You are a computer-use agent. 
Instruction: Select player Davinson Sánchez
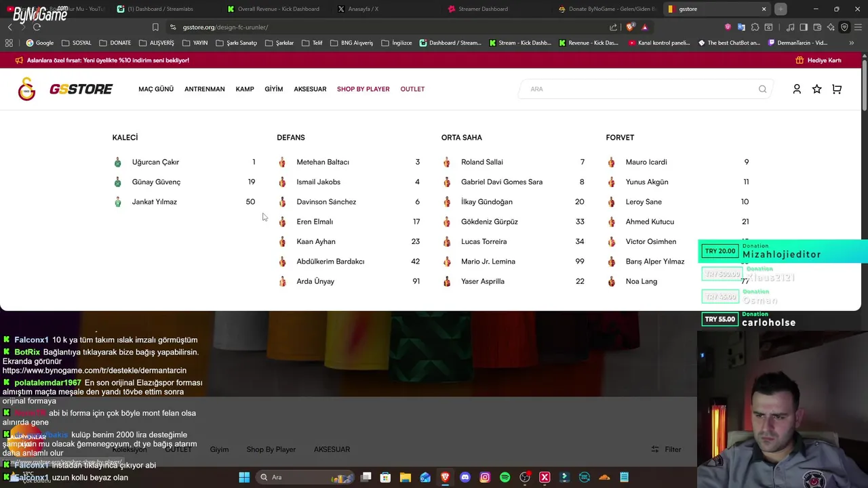[326, 202]
